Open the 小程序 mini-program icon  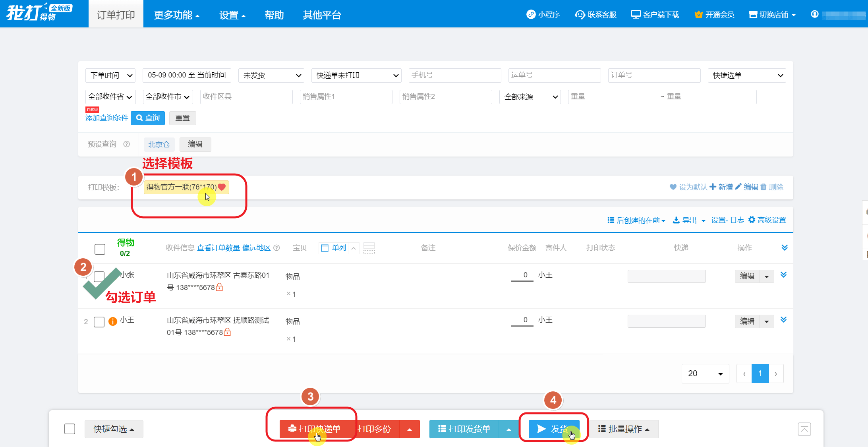point(531,15)
